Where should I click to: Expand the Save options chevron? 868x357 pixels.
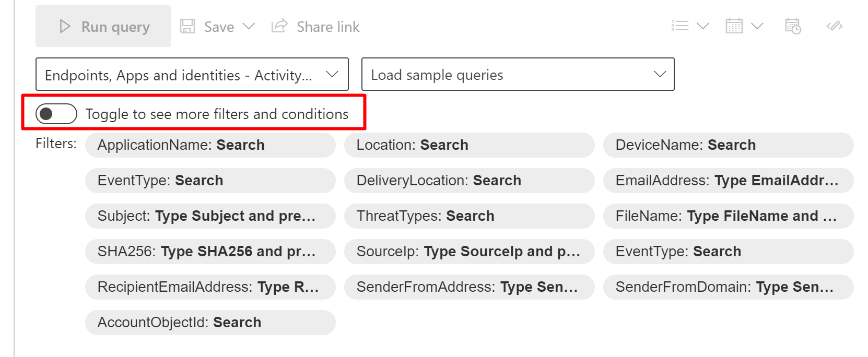click(x=249, y=26)
